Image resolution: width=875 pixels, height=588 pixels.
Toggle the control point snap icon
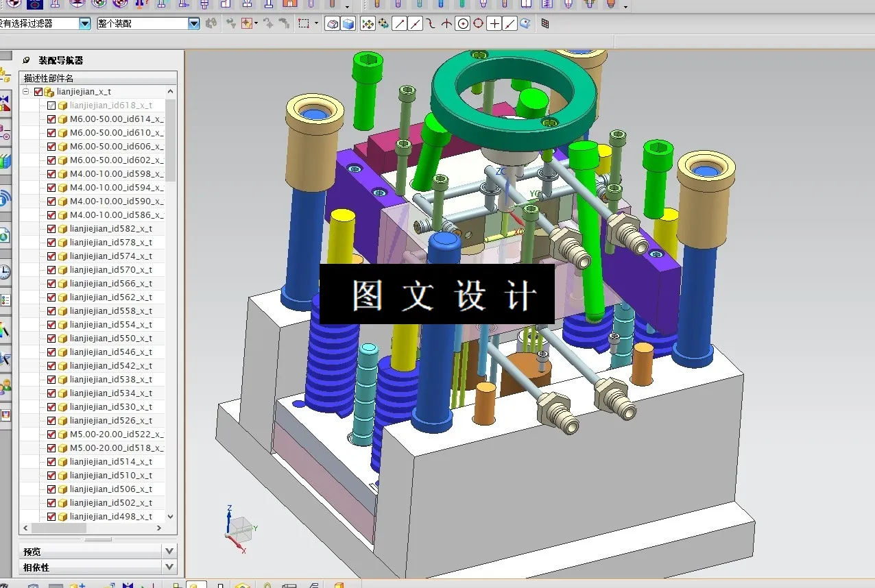(431, 24)
